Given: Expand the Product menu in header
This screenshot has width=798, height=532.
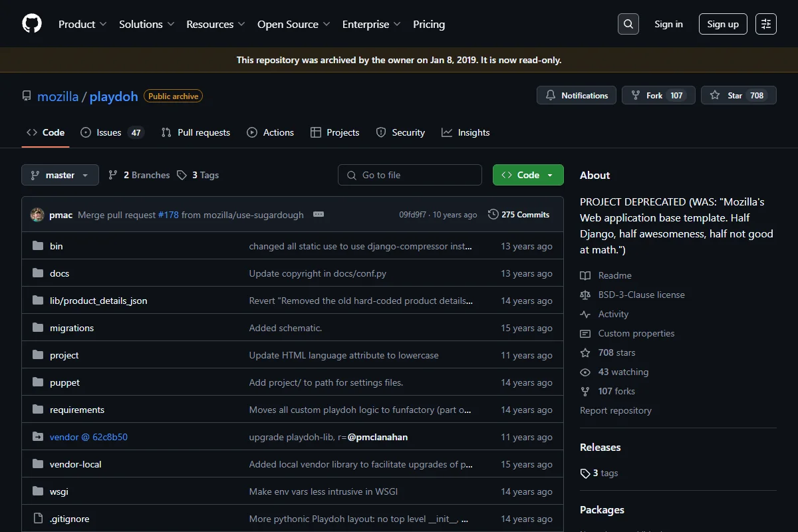Looking at the screenshot, I should pyautogui.click(x=82, y=24).
